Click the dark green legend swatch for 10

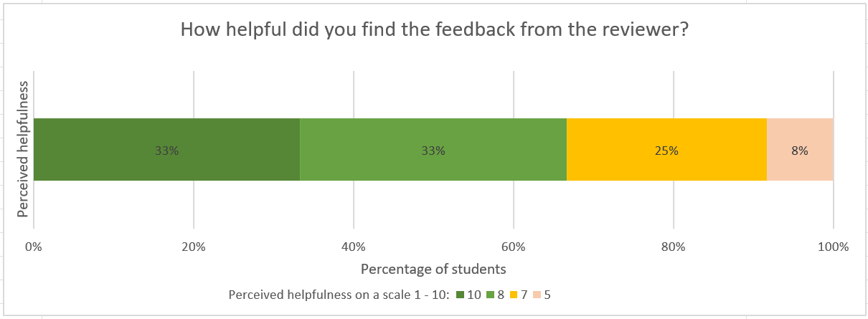coord(459,295)
